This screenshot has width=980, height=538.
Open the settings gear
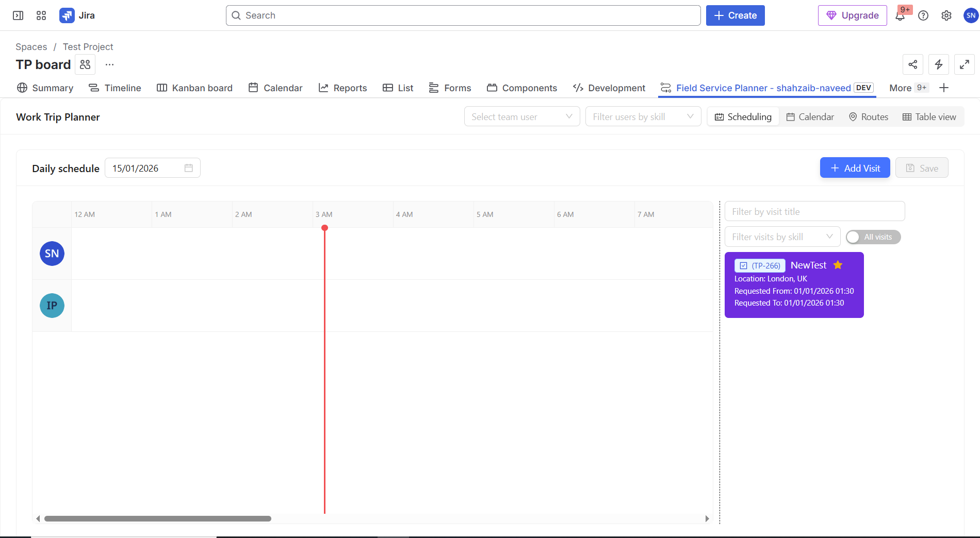(x=946, y=15)
